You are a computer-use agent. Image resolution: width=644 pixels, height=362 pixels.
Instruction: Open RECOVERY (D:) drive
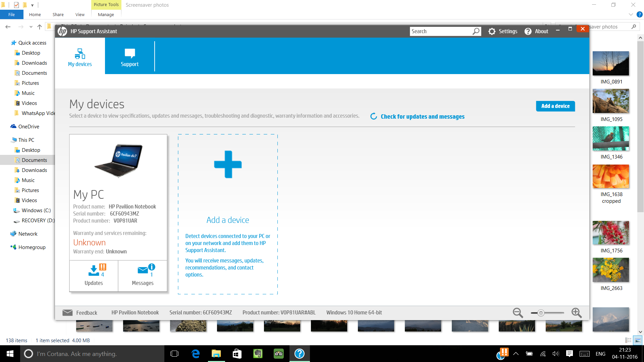[x=38, y=220]
